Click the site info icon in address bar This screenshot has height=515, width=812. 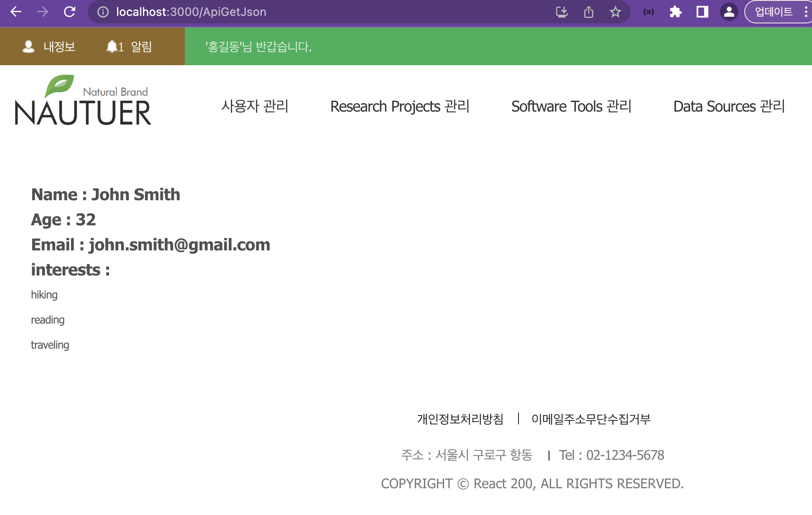coord(103,12)
